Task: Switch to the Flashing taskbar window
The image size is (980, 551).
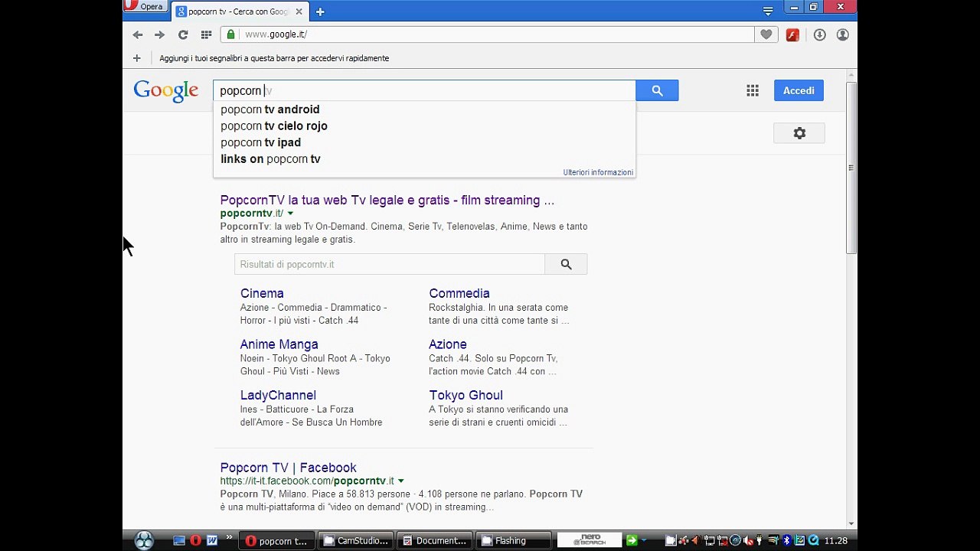Action: (x=514, y=540)
